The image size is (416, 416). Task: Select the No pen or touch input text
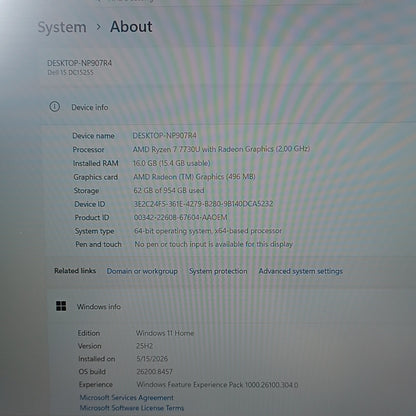(x=214, y=244)
